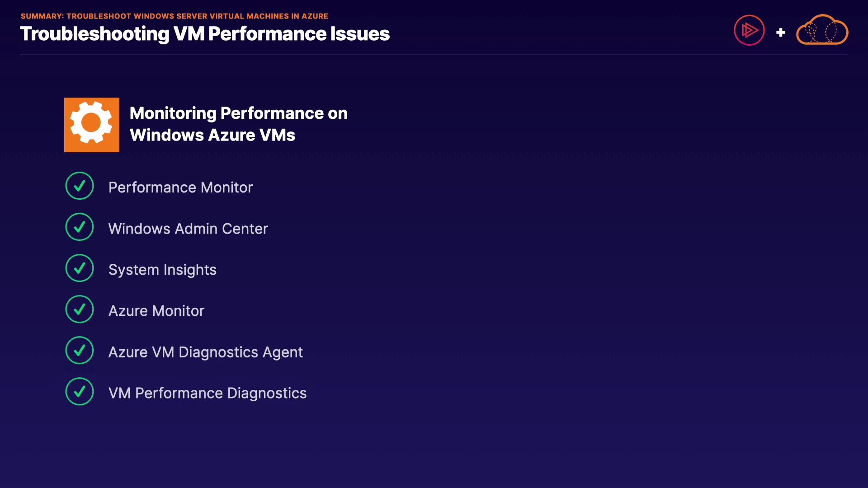The width and height of the screenshot is (868, 488).
Task: Click the orange summary subtitle text
Action: (175, 16)
